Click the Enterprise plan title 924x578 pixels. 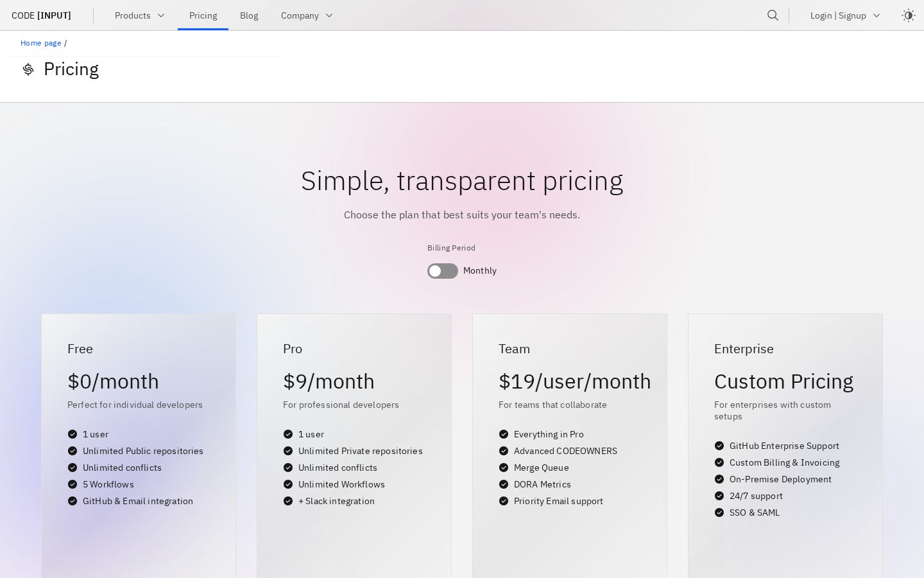pyautogui.click(x=744, y=349)
